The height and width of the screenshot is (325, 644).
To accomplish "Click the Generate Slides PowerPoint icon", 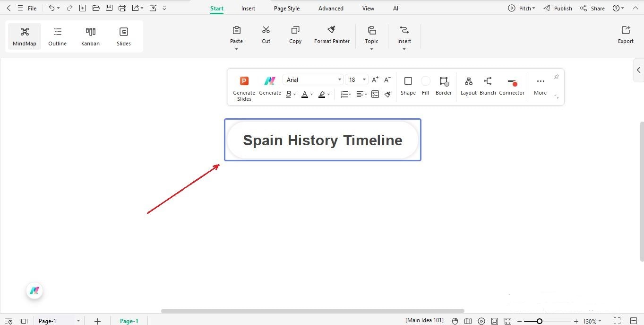I will point(244,80).
